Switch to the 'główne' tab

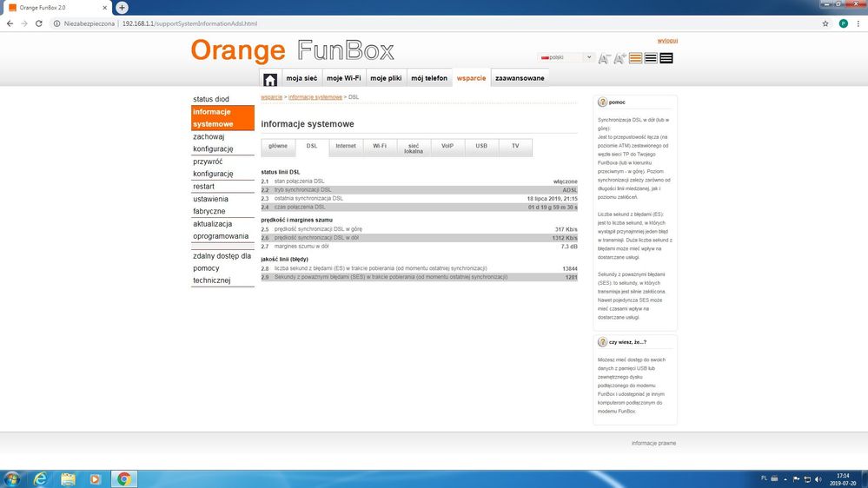[278, 147]
